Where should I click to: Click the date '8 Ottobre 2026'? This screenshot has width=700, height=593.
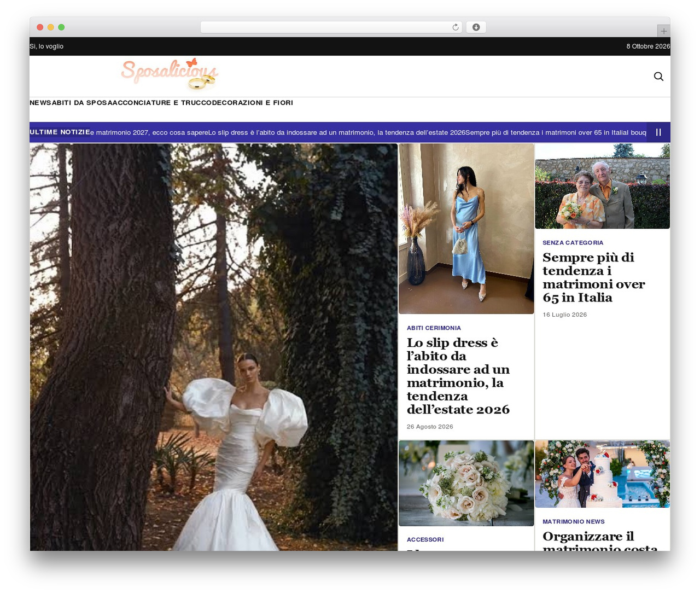tap(648, 46)
